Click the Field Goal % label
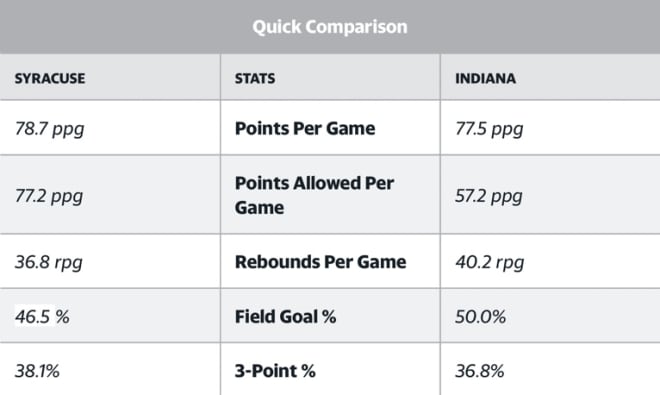660x395 pixels. [x=285, y=317]
